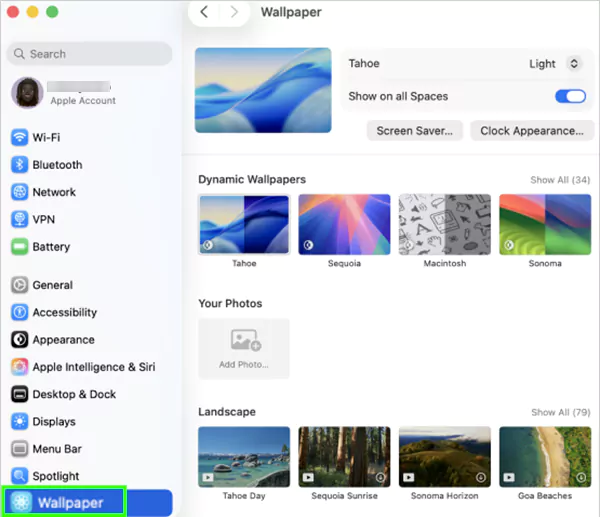Click the red close window button
This screenshot has height=517, width=600.
[13, 12]
